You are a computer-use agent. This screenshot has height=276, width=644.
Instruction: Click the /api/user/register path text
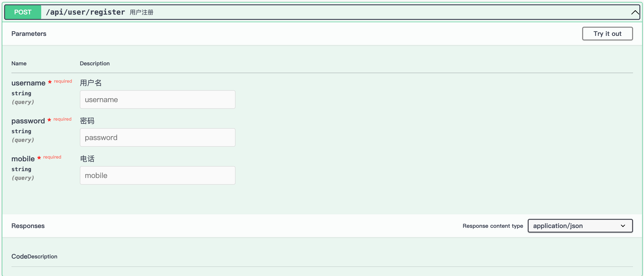click(85, 12)
